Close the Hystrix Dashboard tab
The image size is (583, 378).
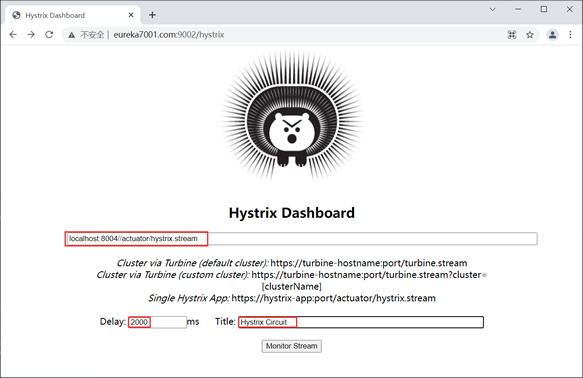[131, 15]
